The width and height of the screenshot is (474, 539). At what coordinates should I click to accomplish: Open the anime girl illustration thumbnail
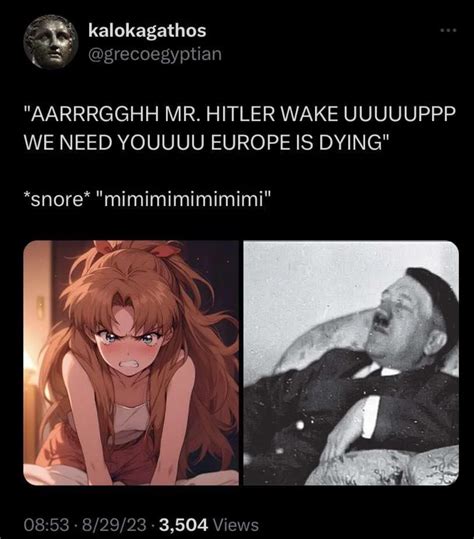(131, 363)
